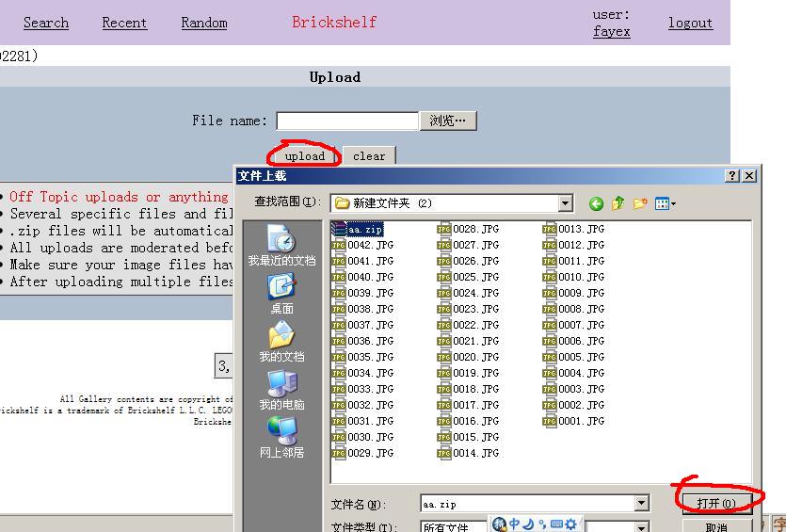Screen dimensions: 786x532
Task: Select file 0041.JPG
Action: [363, 261]
